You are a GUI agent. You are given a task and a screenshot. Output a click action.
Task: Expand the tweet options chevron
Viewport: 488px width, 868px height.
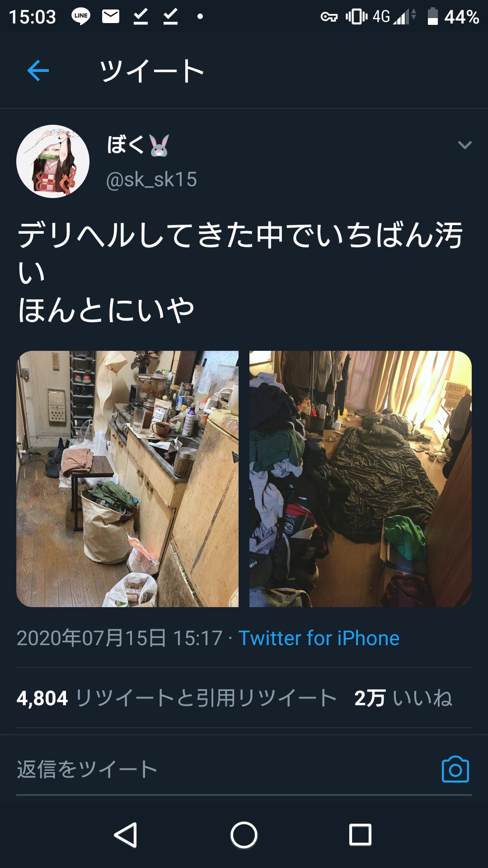465,145
